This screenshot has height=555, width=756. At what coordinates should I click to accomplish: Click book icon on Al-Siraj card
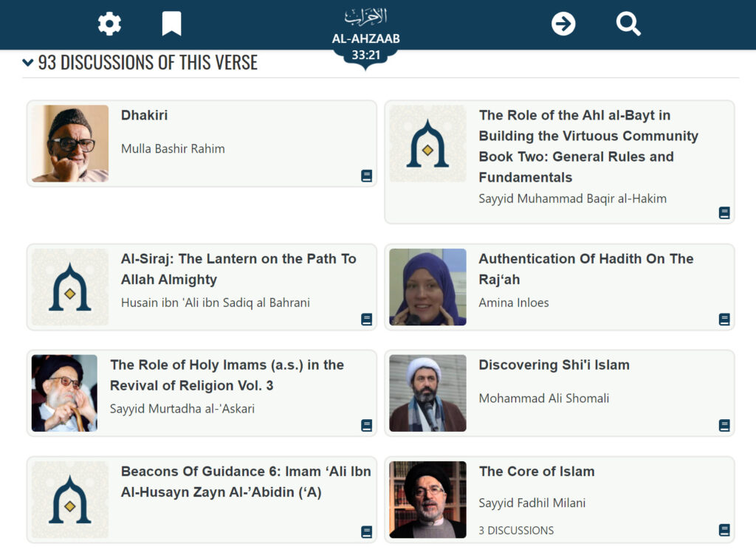366,320
